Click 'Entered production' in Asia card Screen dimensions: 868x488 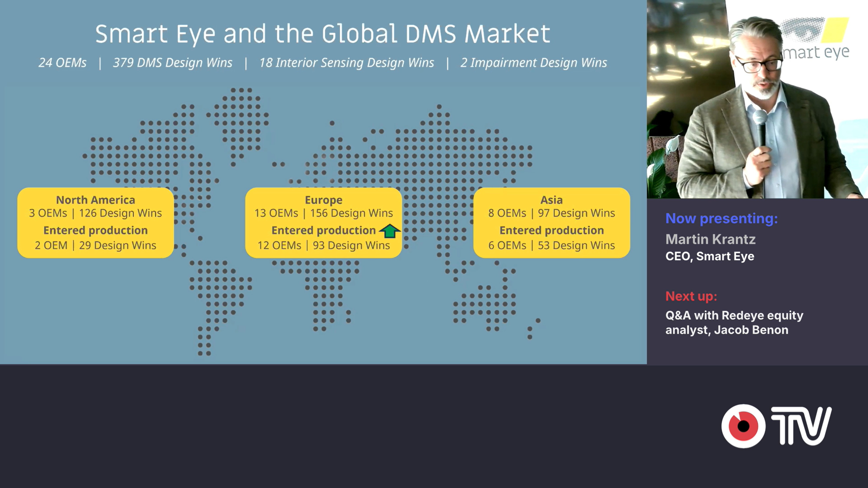(552, 230)
